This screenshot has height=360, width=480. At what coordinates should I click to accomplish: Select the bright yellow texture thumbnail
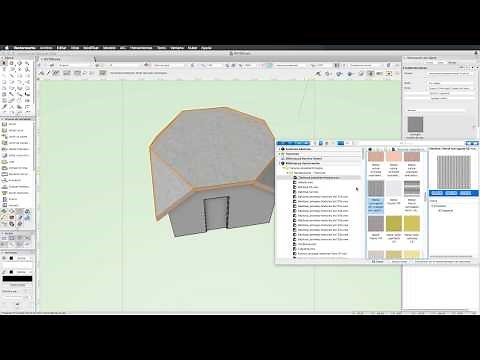pos(412,224)
